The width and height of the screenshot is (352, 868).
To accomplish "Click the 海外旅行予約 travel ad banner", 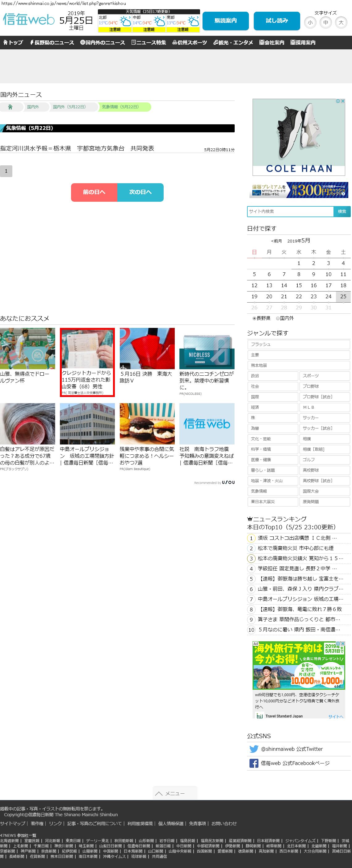I will (x=299, y=665).
